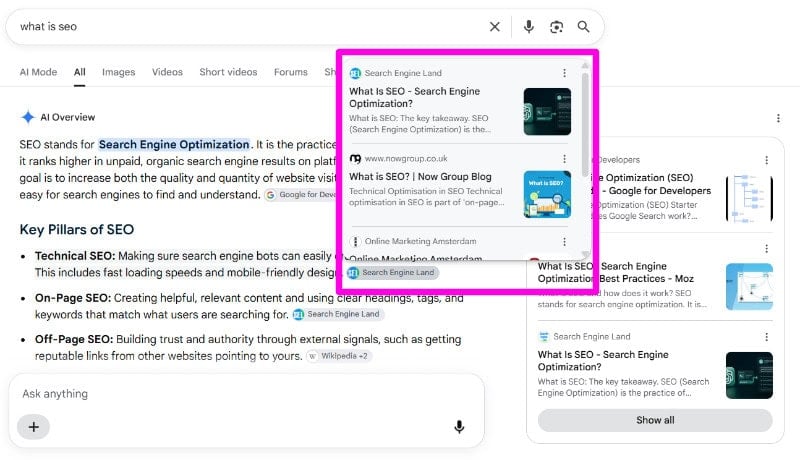Click the nowgroup.co.uk site favicon
Viewport: 800px width, 460px height.
(x=355, y=159)
